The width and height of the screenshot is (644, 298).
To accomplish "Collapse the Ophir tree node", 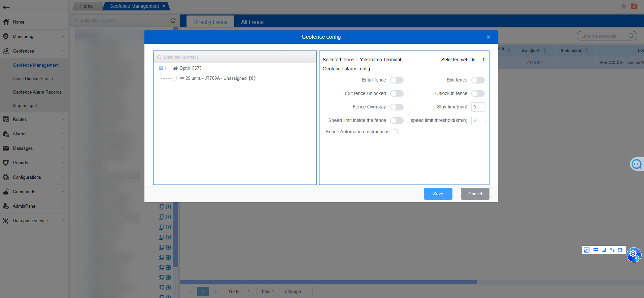I will tap(161, 68).
